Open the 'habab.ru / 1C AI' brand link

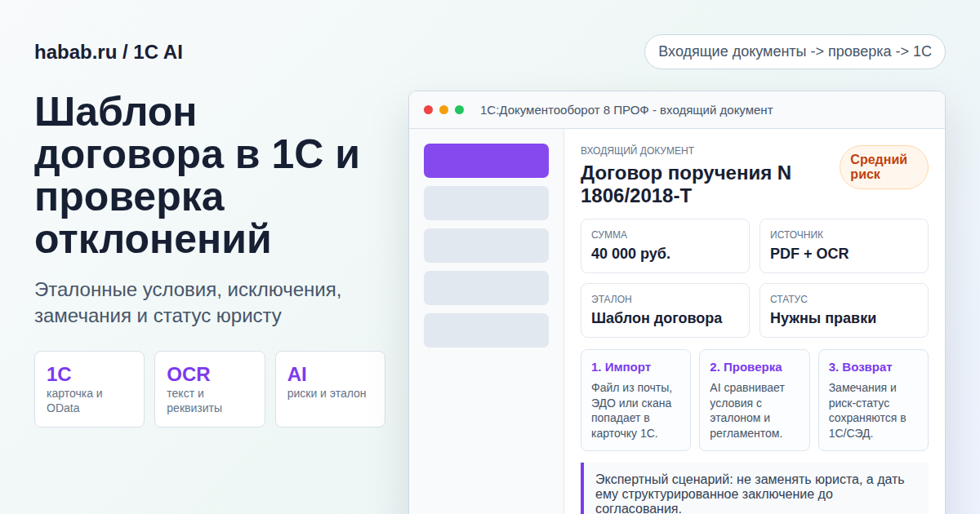tap(109, 52)
